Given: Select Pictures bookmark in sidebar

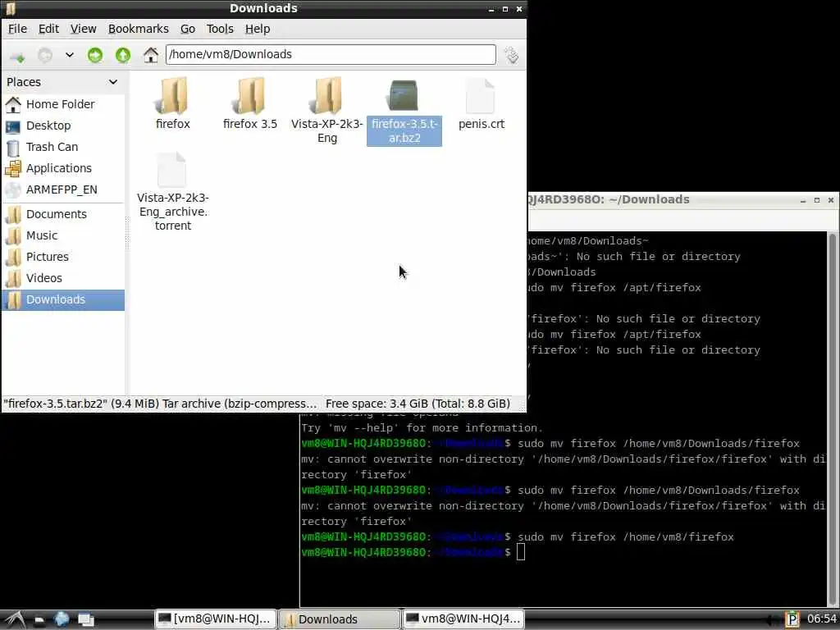Looking at the screenshot, I should [63, 257].
